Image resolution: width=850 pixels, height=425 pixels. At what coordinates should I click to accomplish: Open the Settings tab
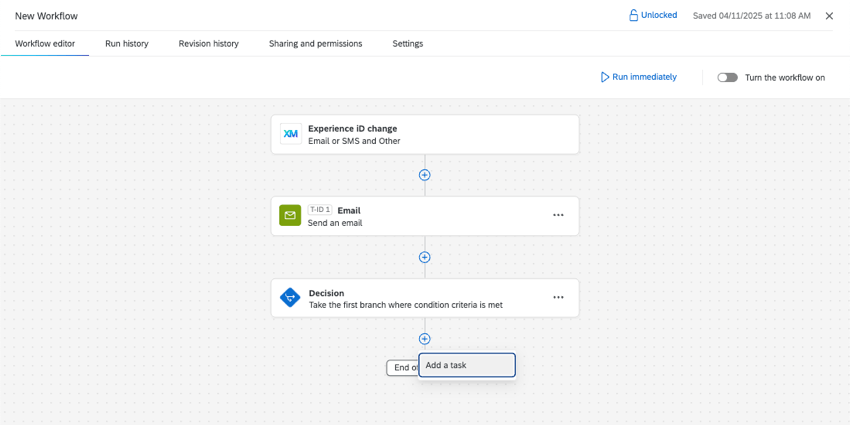tap(407, 44)
